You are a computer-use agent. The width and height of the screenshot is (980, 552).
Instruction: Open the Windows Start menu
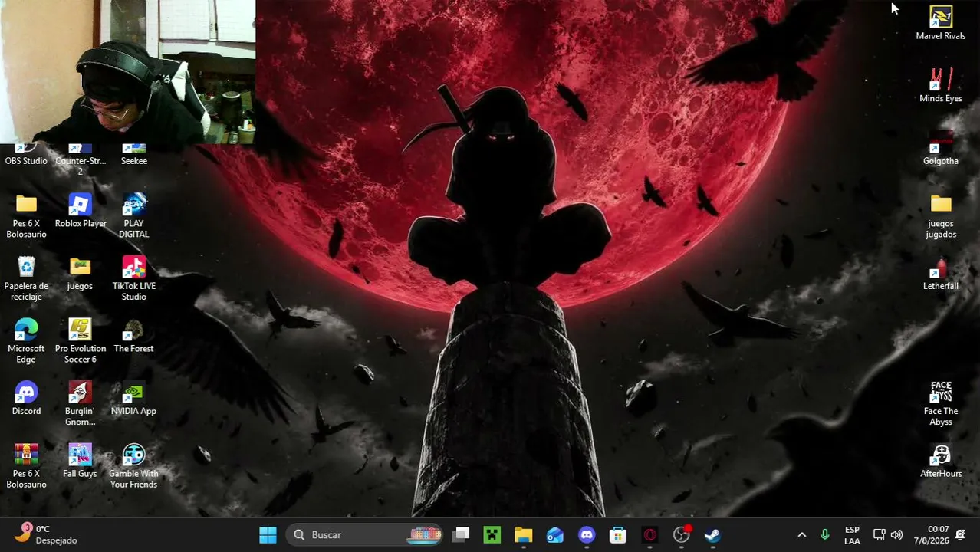click(268, 535)
